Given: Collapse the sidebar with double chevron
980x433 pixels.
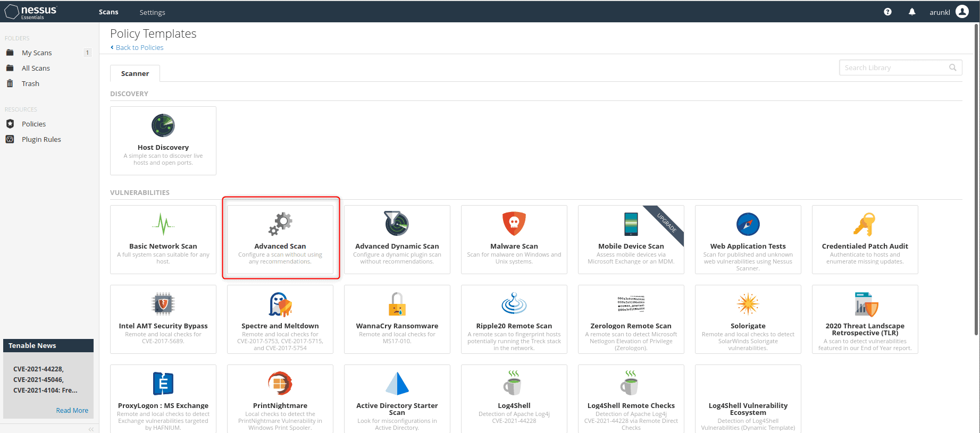Looking at the screenshot, I should pos(91,429).
